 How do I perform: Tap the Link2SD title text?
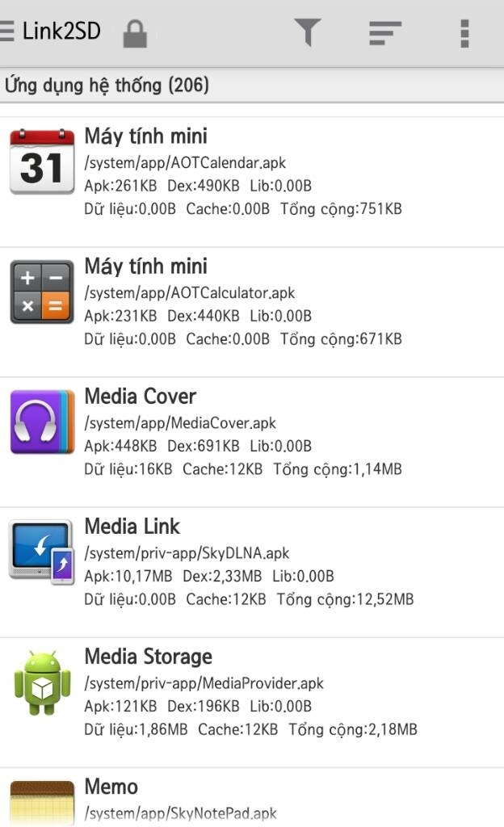[x=61, y=32]
